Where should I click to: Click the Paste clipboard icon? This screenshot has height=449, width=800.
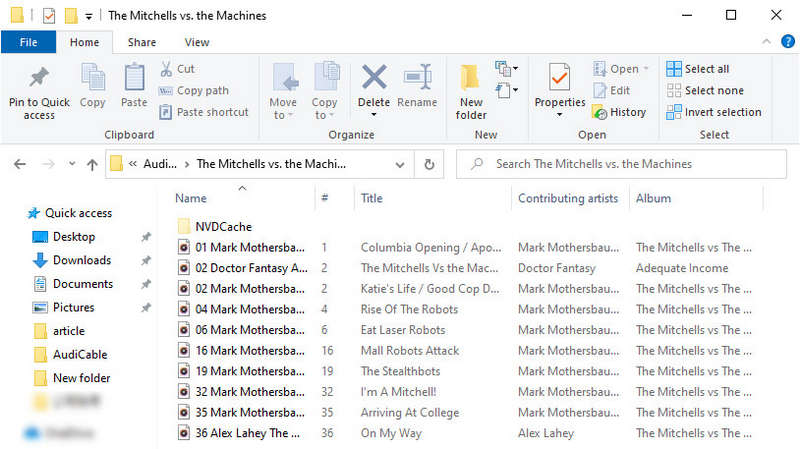[x=134, y=78]
